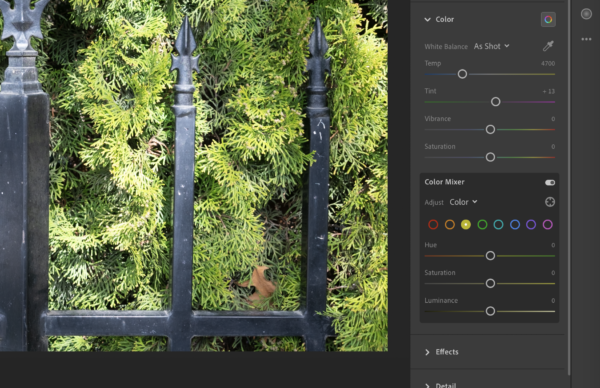600x388 pixels.
Task: Toggle the Color Mixer on/off switch
Action: click(550, 183)
